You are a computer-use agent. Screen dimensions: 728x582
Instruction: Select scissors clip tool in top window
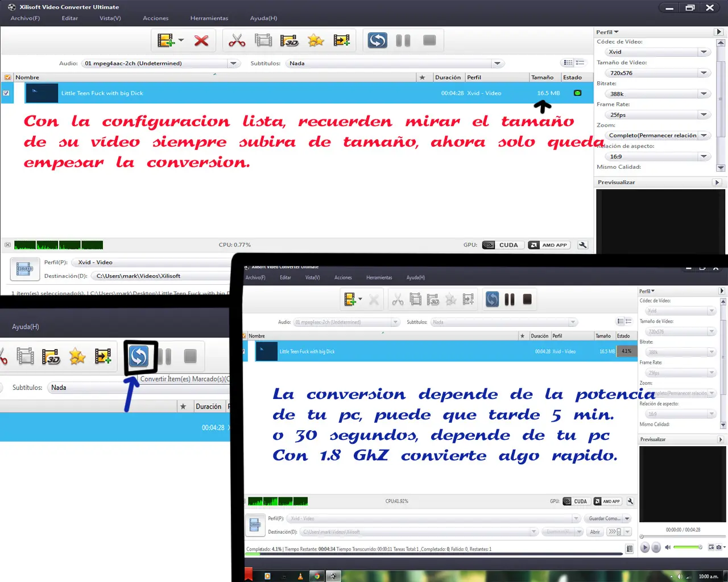237,40
